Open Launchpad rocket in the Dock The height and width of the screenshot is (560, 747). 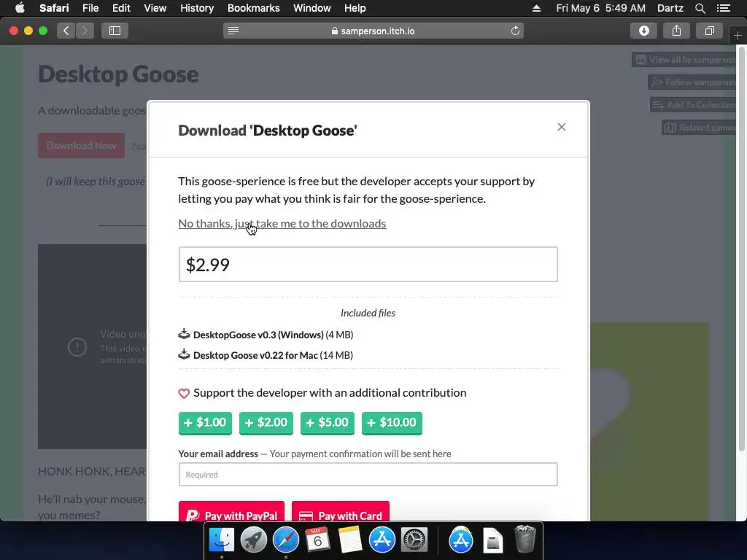tap(253, 540)
